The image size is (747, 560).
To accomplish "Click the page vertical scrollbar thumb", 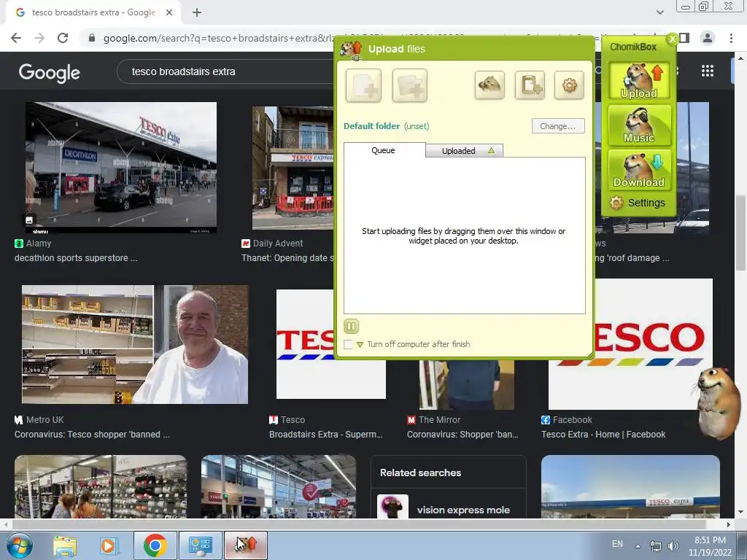I will coord(740,233).
